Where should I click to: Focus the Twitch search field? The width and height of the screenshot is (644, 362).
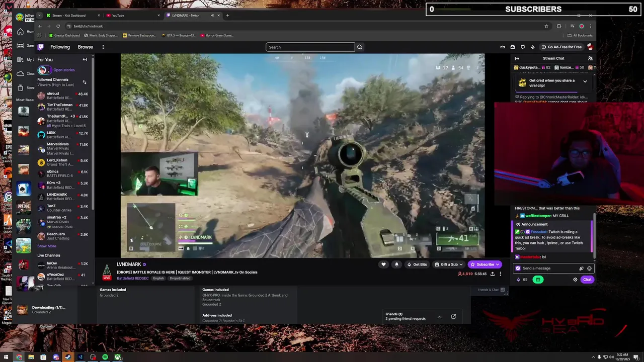point(310,47)
